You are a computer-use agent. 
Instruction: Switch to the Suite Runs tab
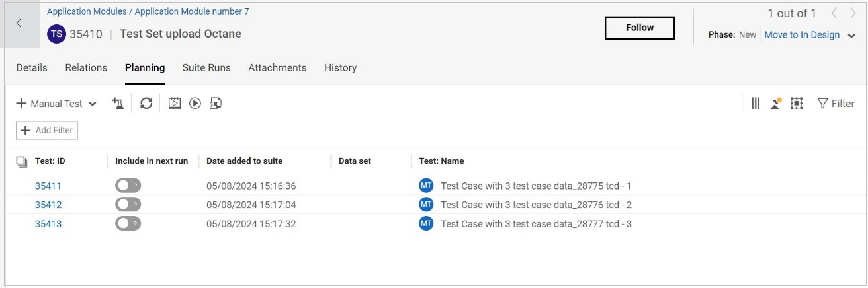(206, 67)
